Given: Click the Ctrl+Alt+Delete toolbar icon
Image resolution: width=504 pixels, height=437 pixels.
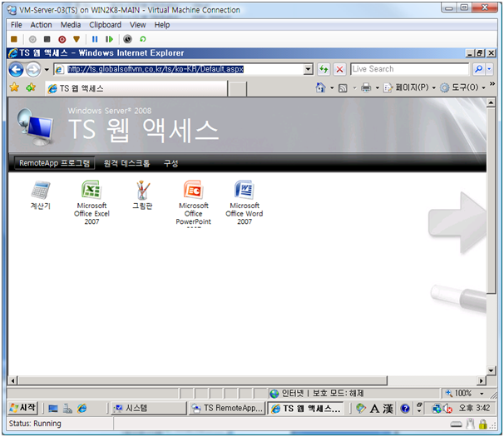Looking at the screenshot, I should point(14,39).
